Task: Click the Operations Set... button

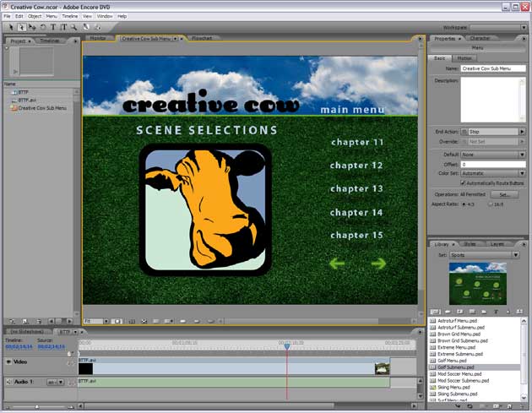Action: pos(504,195)
